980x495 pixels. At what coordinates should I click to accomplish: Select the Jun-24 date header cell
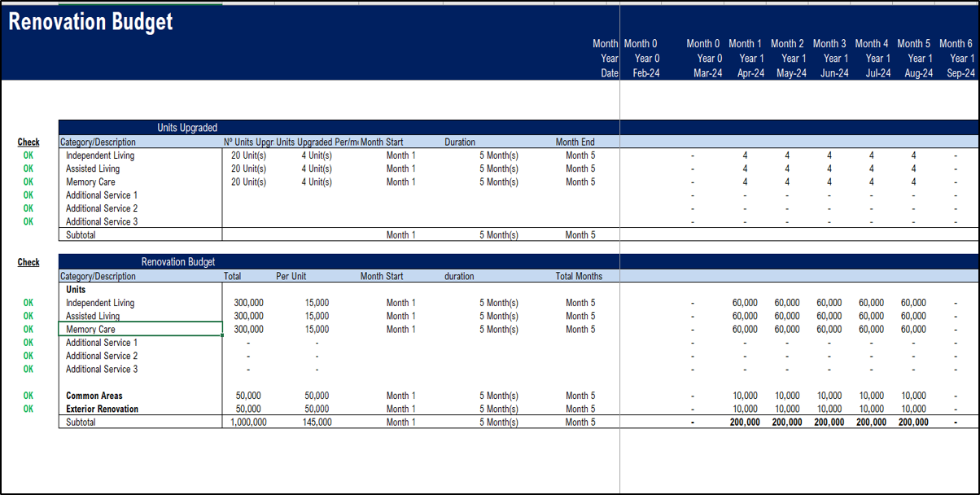pos(834,73)
